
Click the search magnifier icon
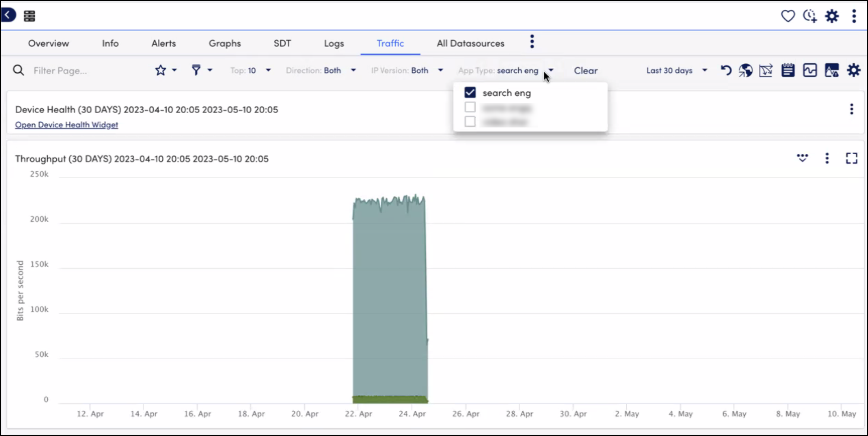[18, 70]
